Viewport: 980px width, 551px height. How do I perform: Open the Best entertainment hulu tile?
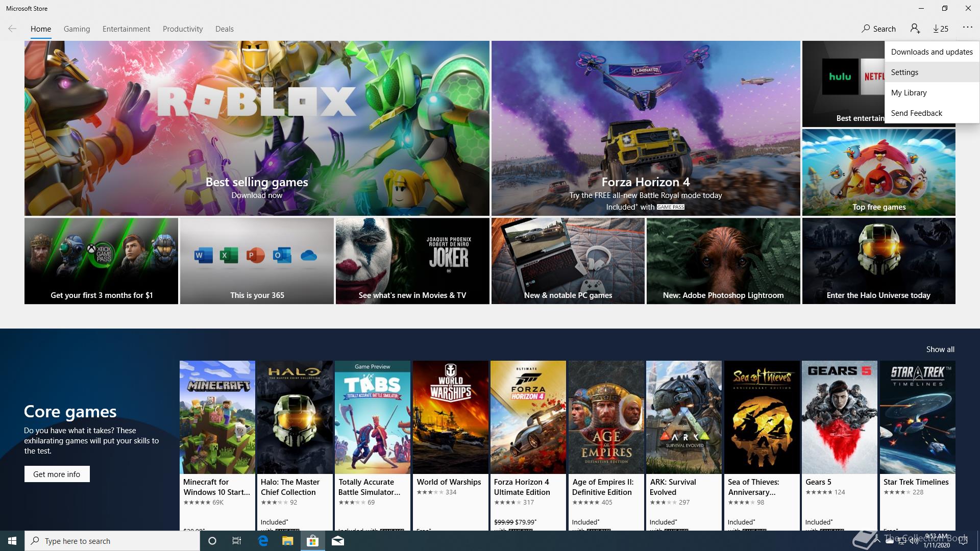[843, 84]
